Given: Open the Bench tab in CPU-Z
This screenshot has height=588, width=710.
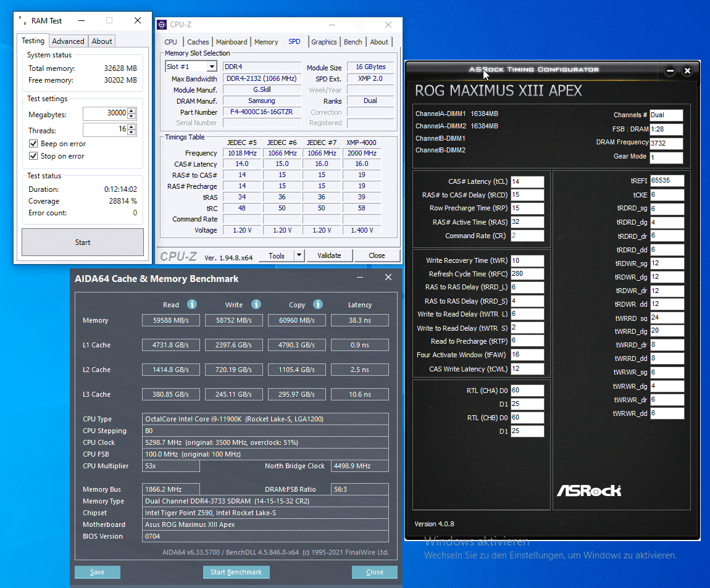Looking at the screenshot, I should pyautogui.click(x=353, y=41).
